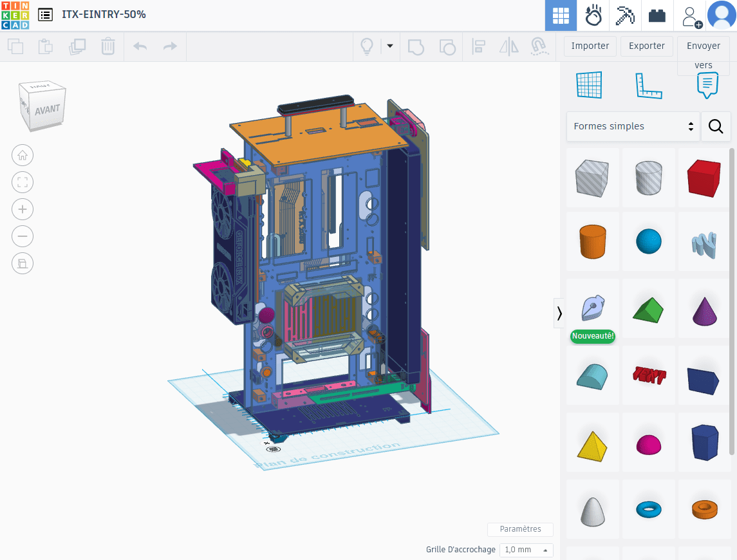Search shapes with the magnifier icon

[716, 126]
